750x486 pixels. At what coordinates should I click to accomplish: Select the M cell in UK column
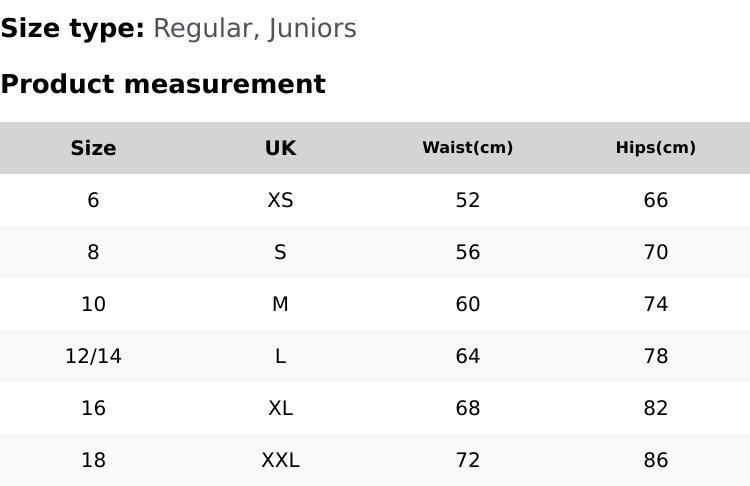click(280, 304)
